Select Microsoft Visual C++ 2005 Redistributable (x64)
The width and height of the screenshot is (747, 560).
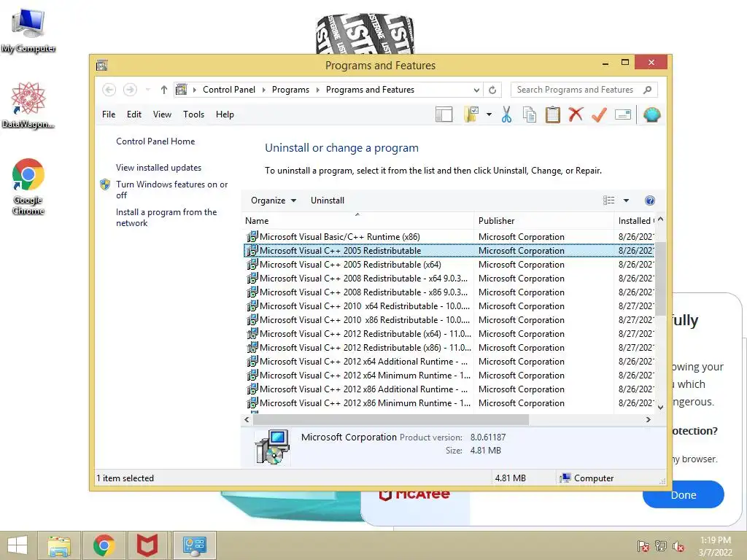(x=449, y=264)
